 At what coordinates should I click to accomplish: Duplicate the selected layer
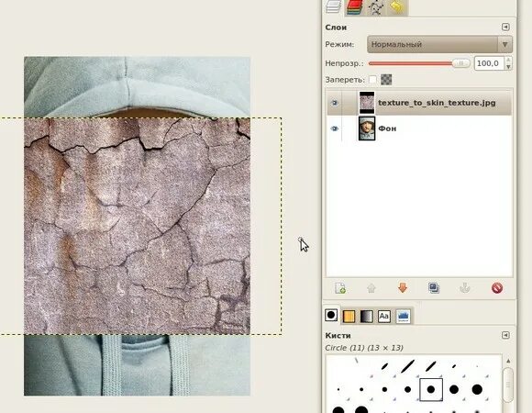point(434,288)
